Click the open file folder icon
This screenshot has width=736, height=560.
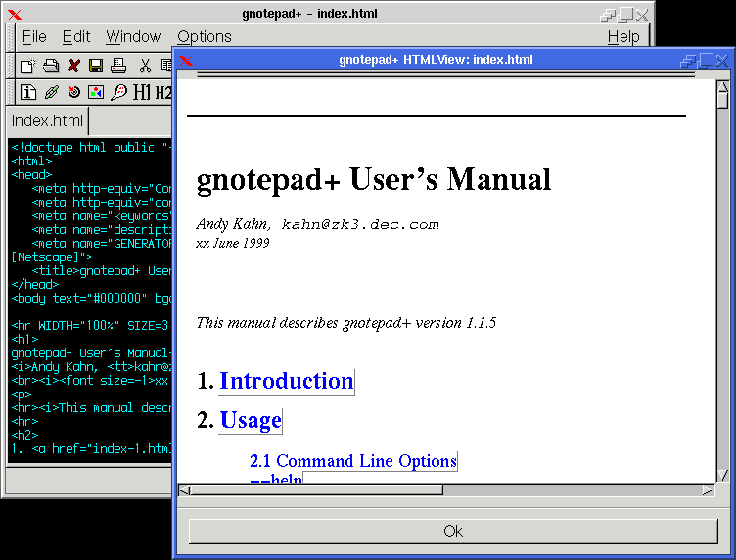(x=51, y=66)
